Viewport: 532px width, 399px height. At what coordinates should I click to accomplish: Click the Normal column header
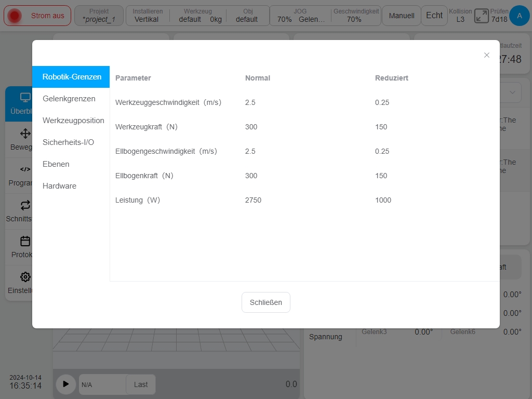(x=258, y=78)
